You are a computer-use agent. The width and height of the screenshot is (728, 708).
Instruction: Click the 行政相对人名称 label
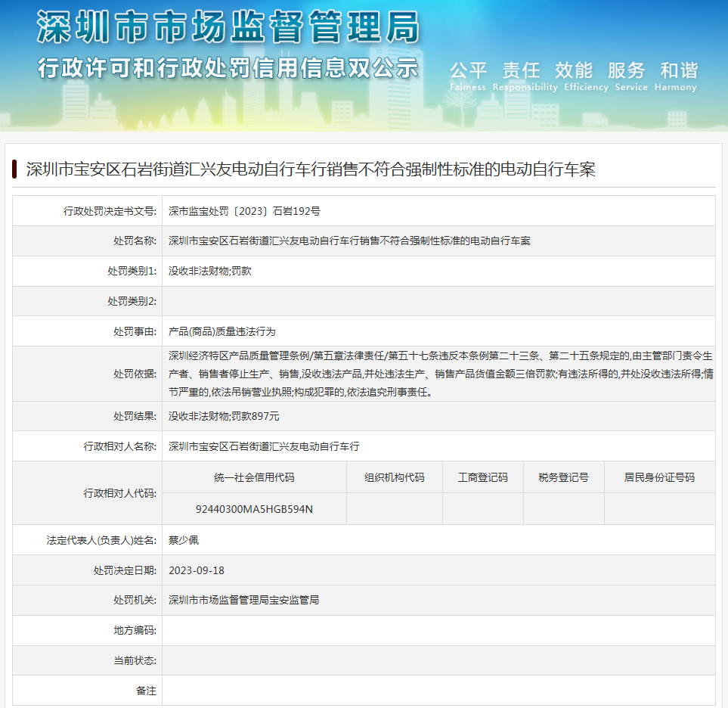click(120, 446)
